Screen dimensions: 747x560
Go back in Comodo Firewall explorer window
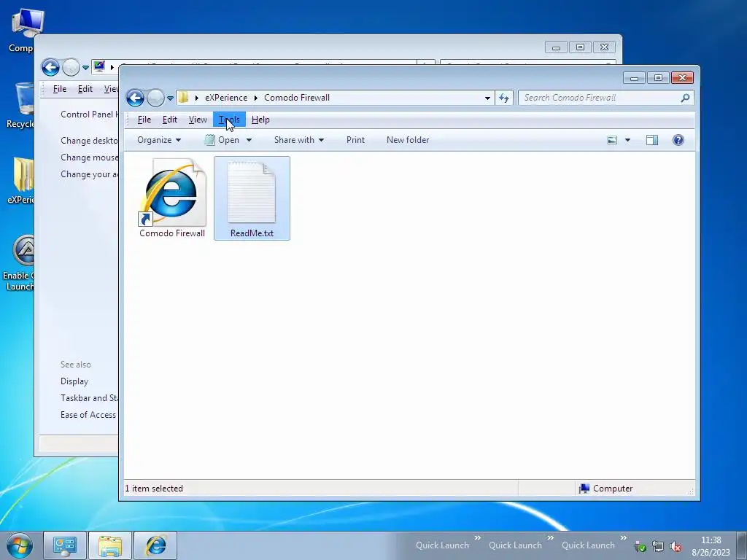click(x=135, y=98)
